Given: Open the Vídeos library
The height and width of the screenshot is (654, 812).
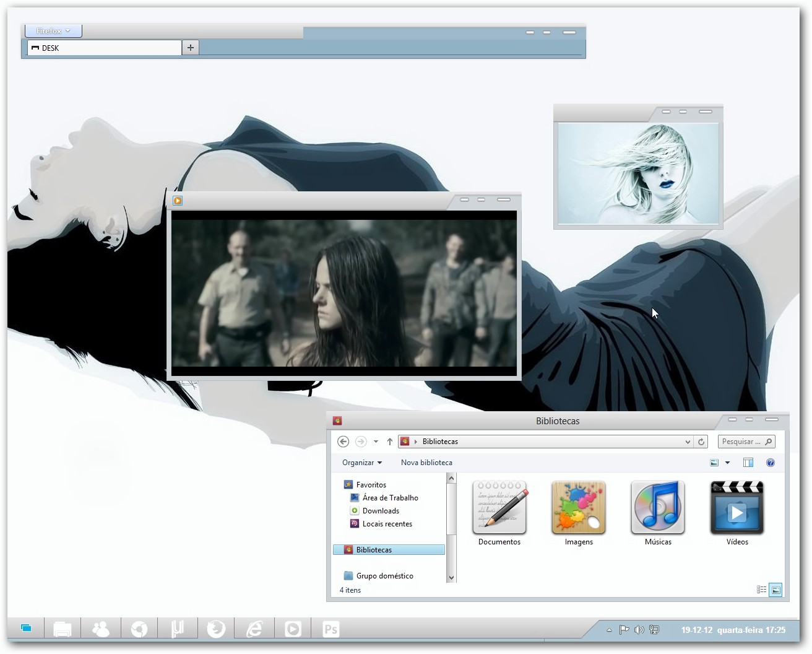Looking at the screenshot, I should (737, 513).
